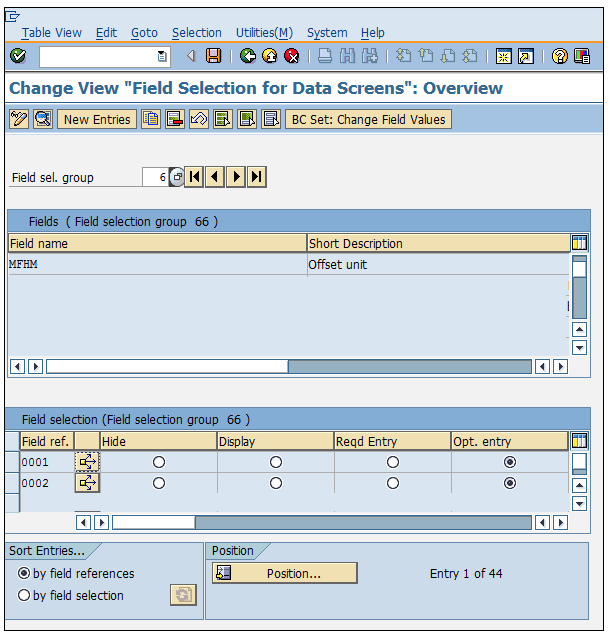Click the Save diskette icon
This screenshot has width=610, height=636.
point(213,56)
